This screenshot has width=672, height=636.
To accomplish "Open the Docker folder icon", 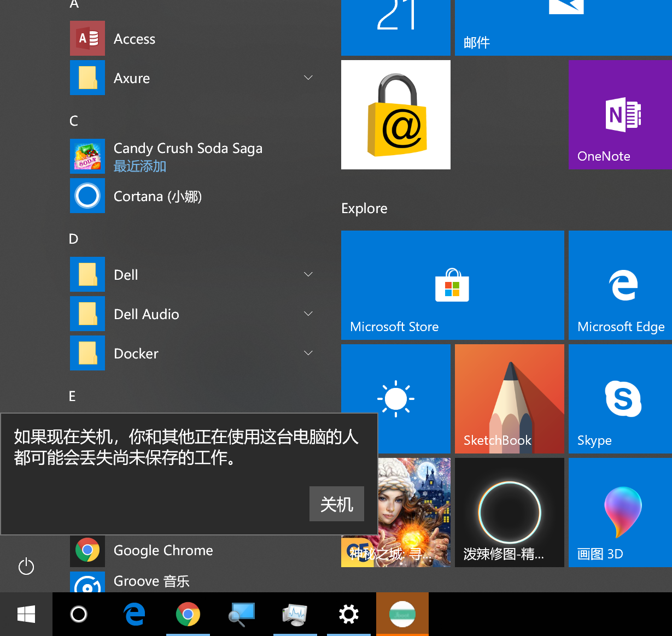I will pos(87,353).
